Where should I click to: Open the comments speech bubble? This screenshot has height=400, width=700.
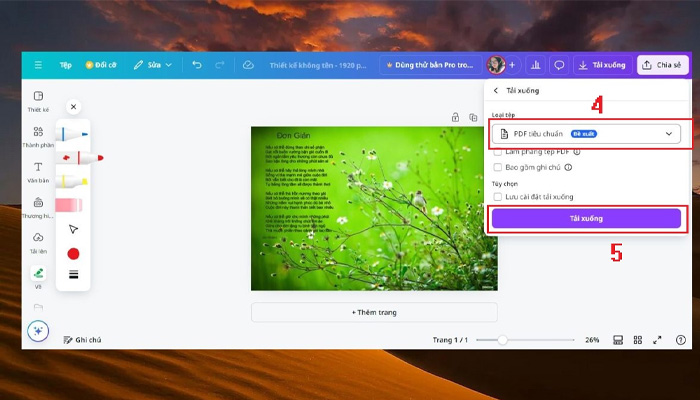pyautogui.click(x=559, y=65)
